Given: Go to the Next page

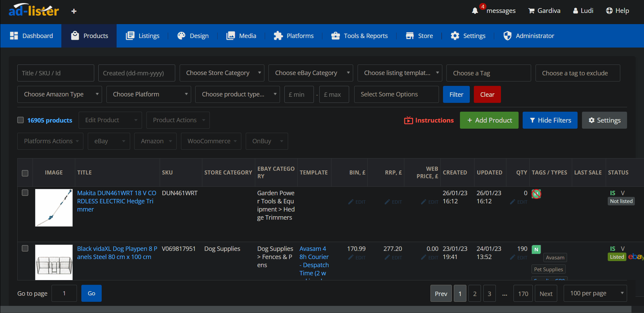Looking at the screenshot, I should tap(546, 293).
